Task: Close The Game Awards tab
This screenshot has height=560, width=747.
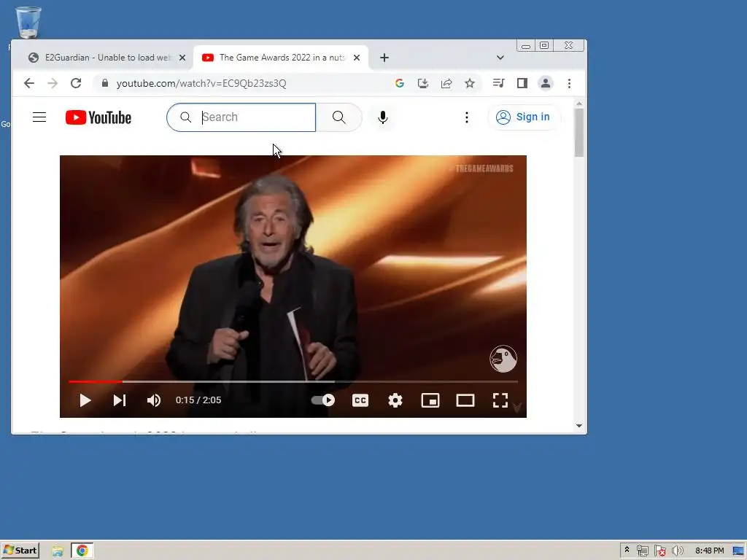Action: pyautogui.click(x=357, y=58)
